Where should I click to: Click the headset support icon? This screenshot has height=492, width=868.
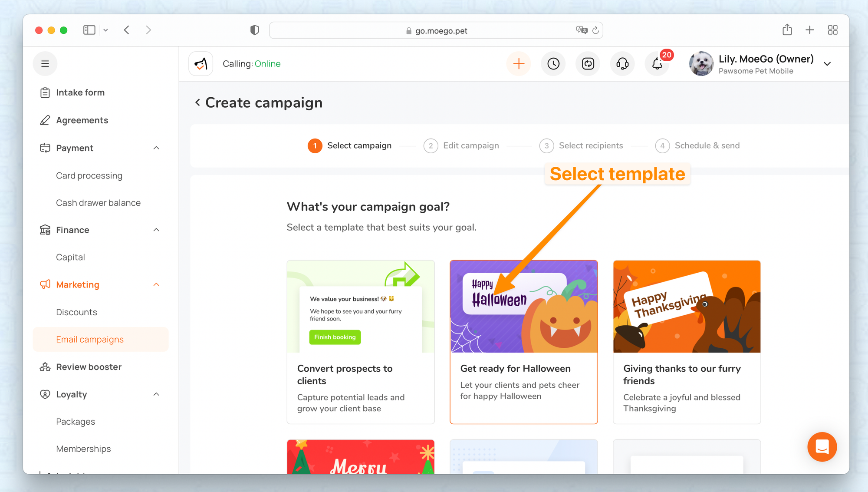tap(622, 64)
